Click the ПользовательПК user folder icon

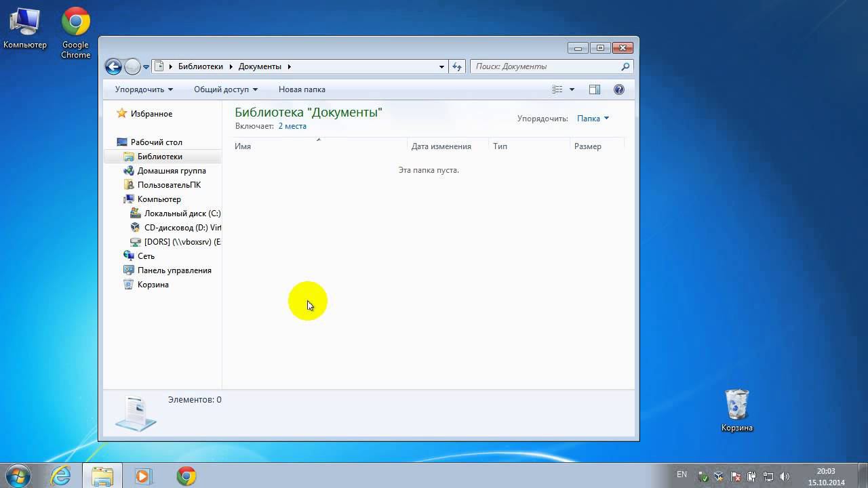click(x=129, y=185)
